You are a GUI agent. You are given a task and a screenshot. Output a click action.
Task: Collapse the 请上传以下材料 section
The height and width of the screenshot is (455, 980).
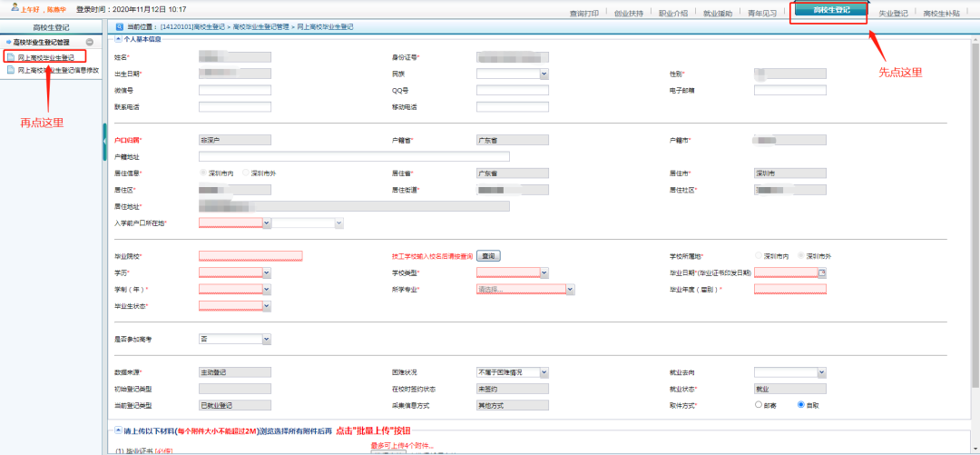pos(118,430)
